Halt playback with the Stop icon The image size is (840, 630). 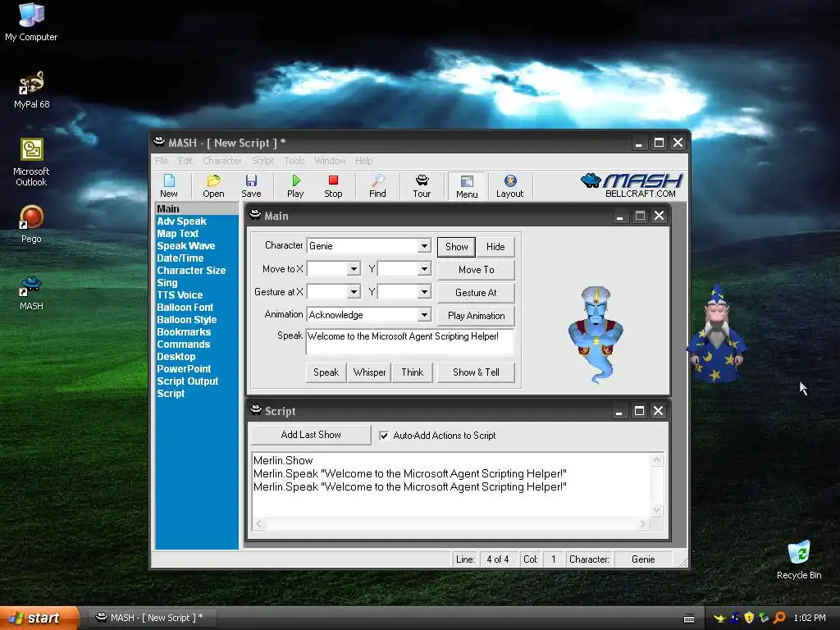[333, 186]
